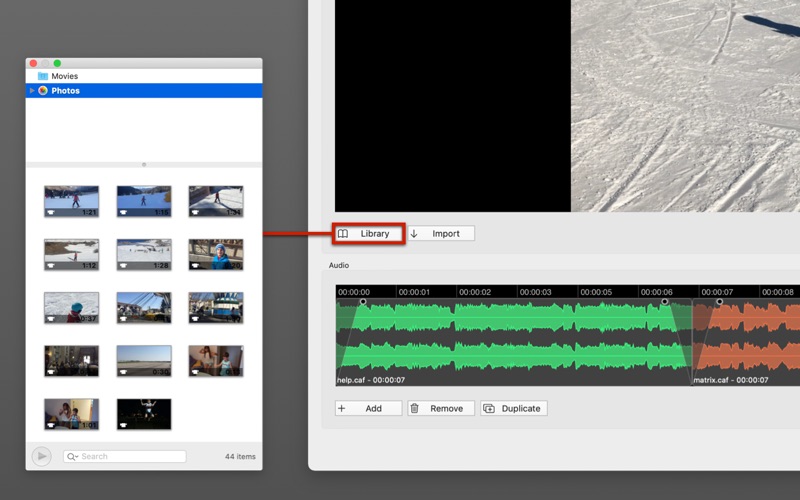Select the orange matrix.caf audio clip
The width and height of the screenshot is (800, 500).
click(x=746, y=342)
